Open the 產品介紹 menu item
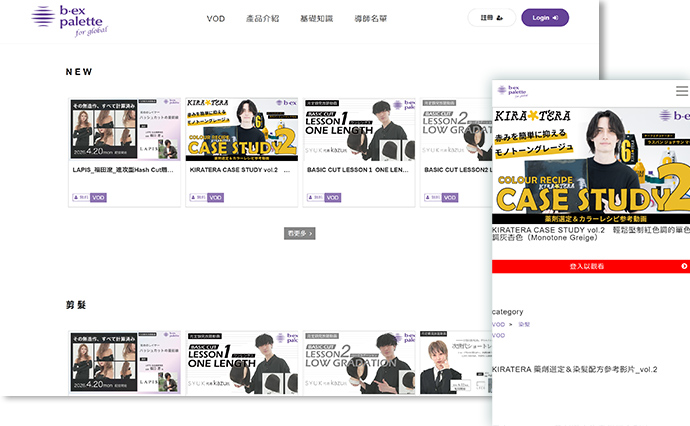Viewport: 690px width, 426px height. tap(262, 18)
